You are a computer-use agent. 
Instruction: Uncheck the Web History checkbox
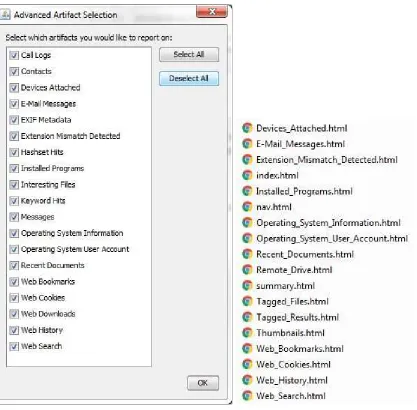pyautogui.click(x=14, y=330)
